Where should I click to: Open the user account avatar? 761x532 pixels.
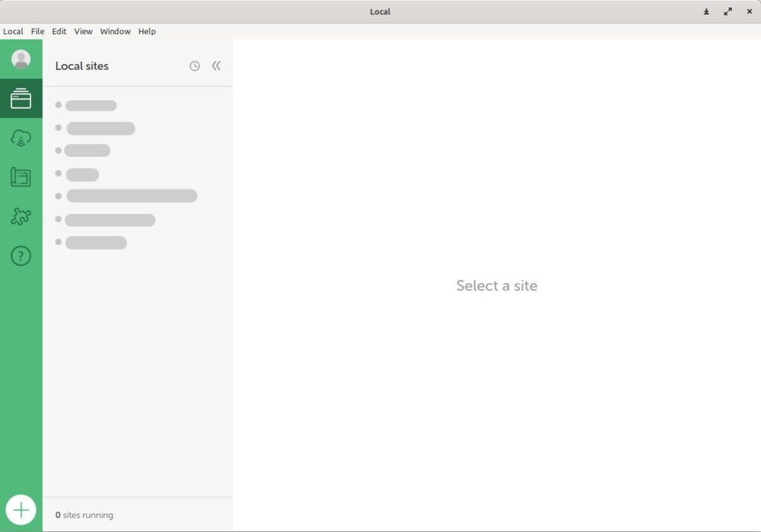(21, 59)
